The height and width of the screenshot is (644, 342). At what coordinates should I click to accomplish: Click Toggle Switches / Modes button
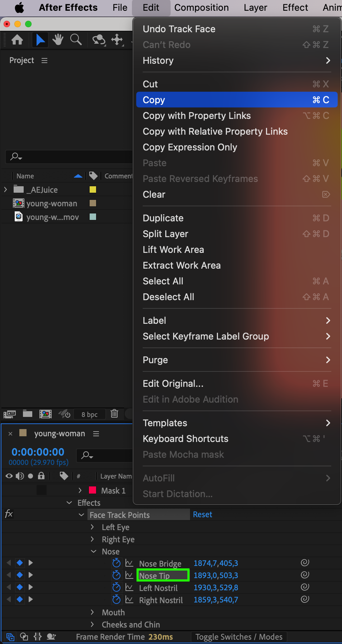[239, 637]
